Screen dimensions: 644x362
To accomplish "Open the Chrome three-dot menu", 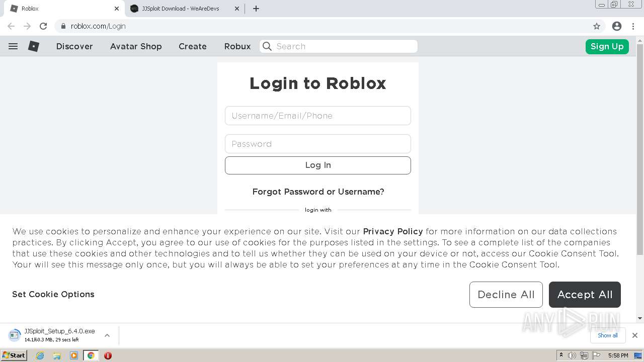I will click(x=633, y=26).
